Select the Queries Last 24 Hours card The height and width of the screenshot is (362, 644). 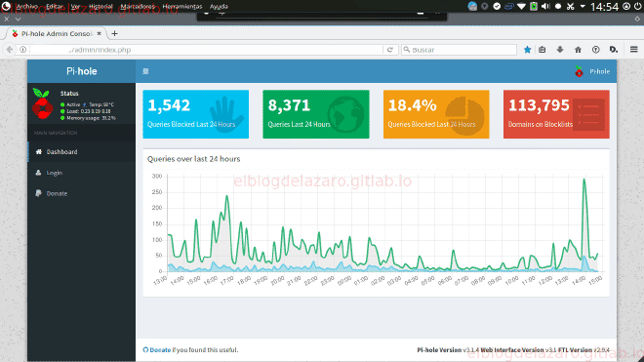tap(316, 114)
